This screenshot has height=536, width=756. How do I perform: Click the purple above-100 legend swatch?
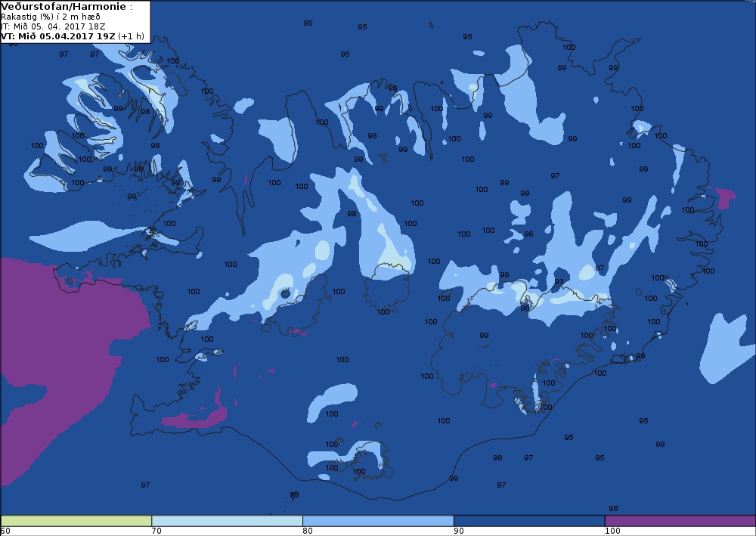coord(680,521)
